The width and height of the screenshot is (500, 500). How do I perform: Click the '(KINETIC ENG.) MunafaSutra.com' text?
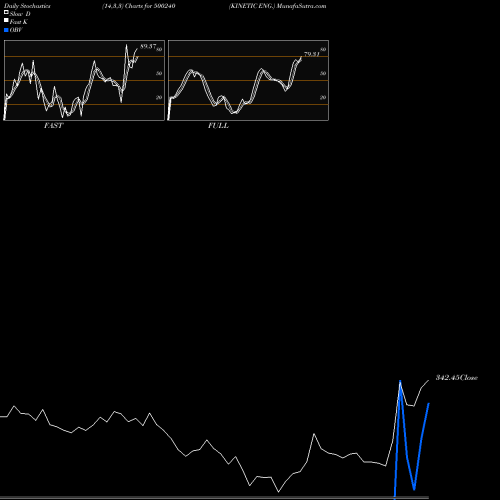(278, 6)
